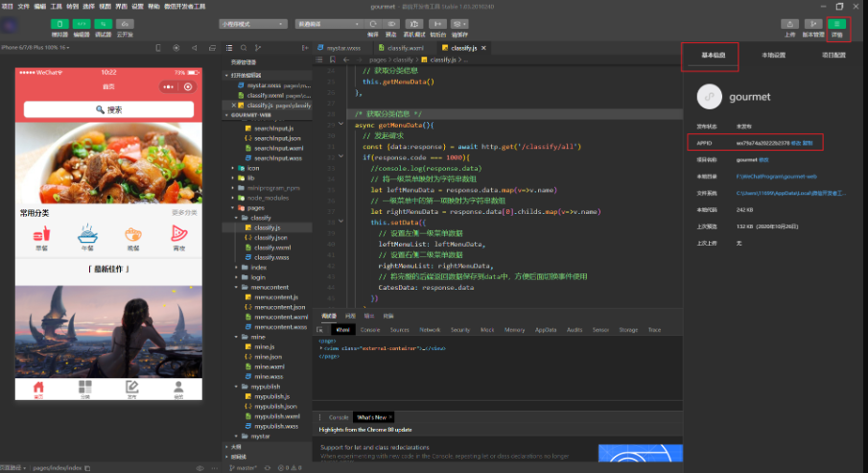Toggle the editor panel button
Screen dimensions: 868x473
pos(82,23)
